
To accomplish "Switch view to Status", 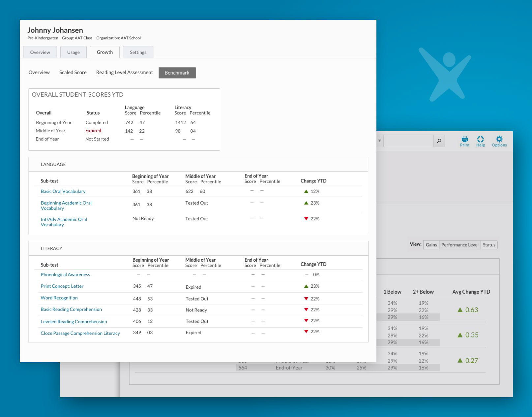I will click(489, 245).
